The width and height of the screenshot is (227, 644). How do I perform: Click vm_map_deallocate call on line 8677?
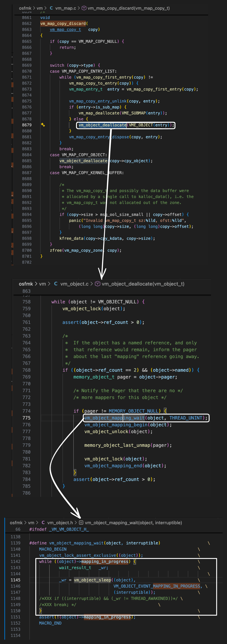click(99, 113)
